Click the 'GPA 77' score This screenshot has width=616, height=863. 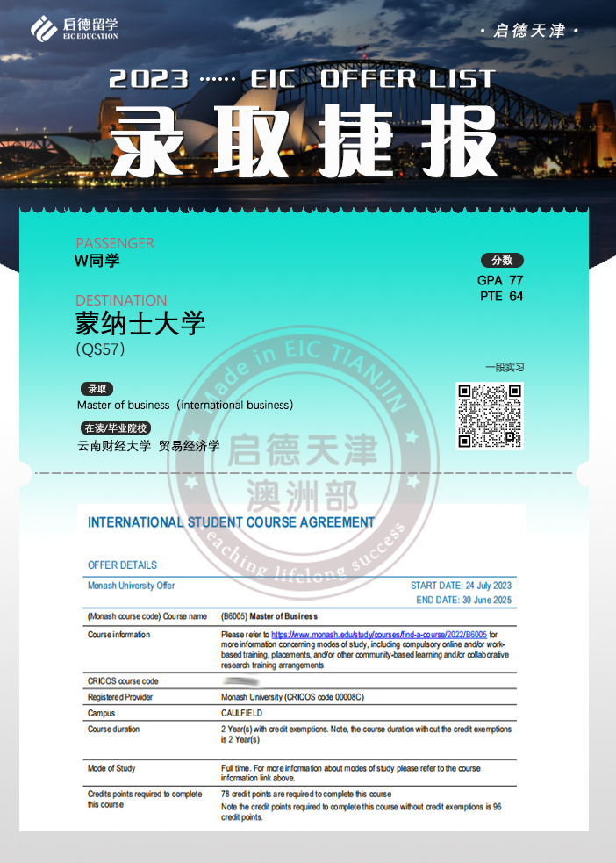point(500,280)
